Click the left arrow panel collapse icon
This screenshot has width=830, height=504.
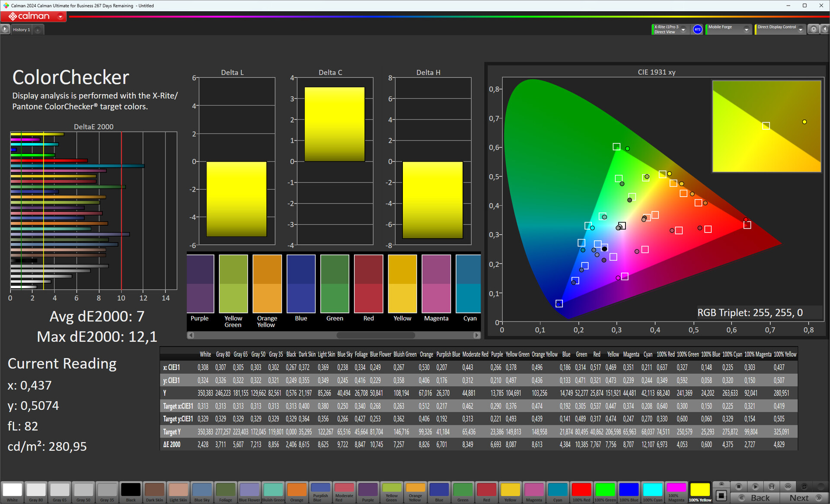pyautogui.click(x=824, y=29)
